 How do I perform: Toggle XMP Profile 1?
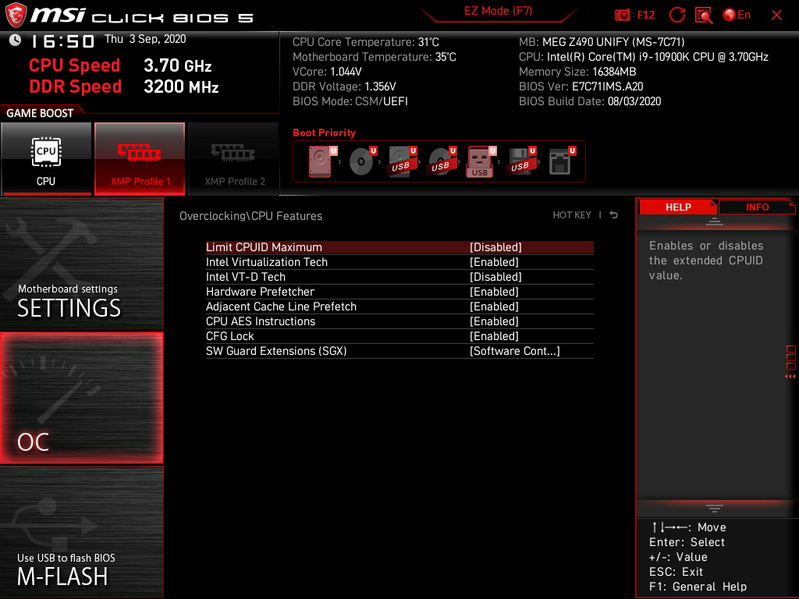pyautogui.click(x=140, y=158)
